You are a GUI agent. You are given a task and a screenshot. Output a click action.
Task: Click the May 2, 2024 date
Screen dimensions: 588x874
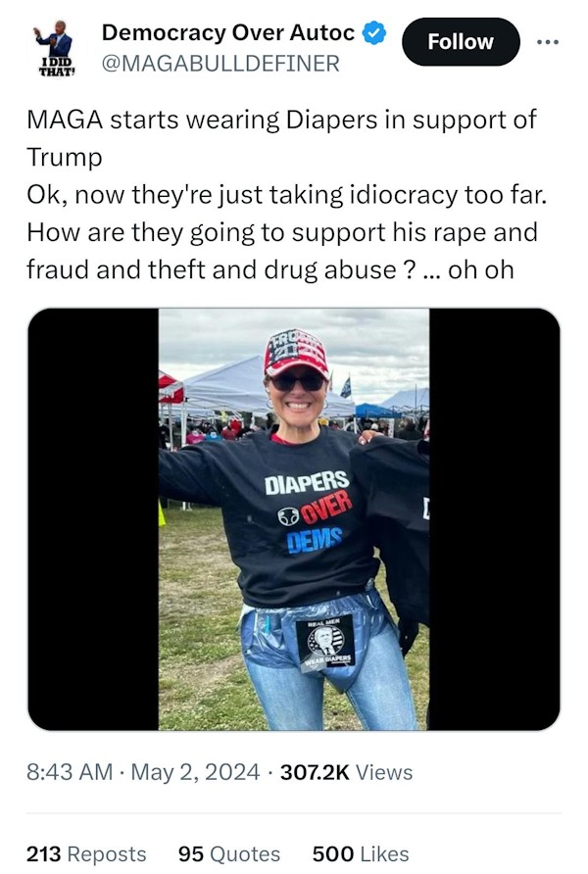pyautogui.click(x=195, y=772)
